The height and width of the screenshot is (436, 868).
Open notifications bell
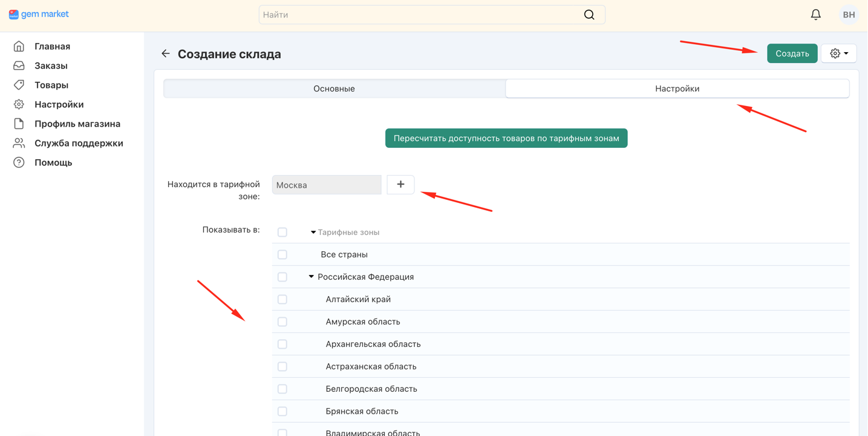point(816,15)
